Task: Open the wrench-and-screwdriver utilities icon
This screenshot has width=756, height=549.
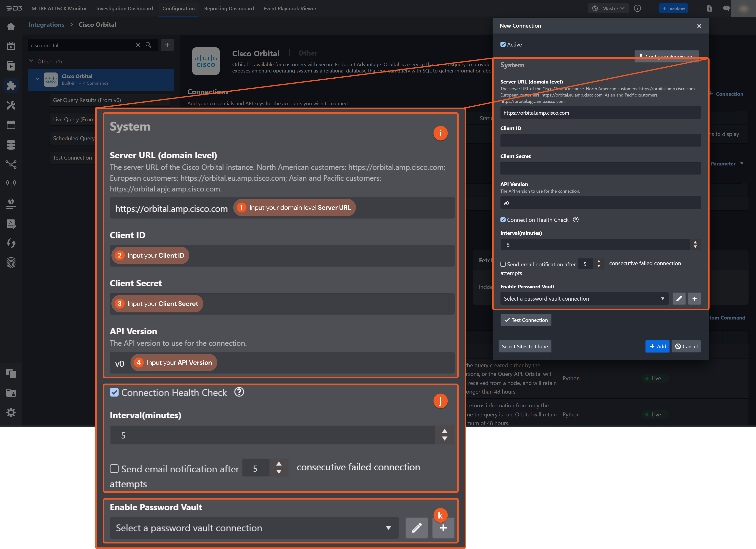Action: (x=11, y=105)
